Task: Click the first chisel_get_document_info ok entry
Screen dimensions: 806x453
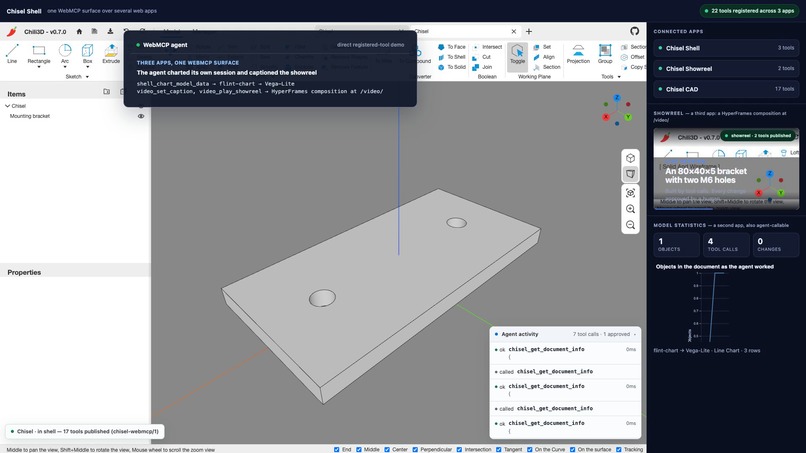Action: click(x=565, y=353)
